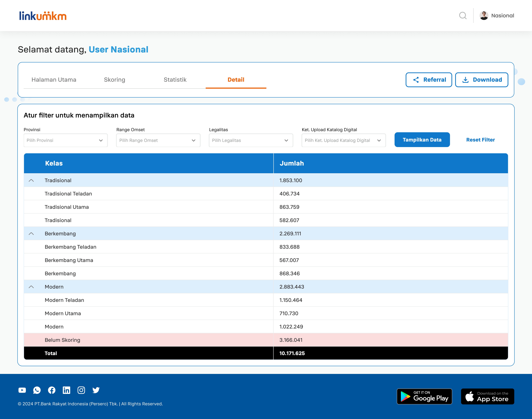Image resolution: width=532 pixels, height=419 pixels.
Task: Click the Modern Teladan row
Action: pos(266,300)
